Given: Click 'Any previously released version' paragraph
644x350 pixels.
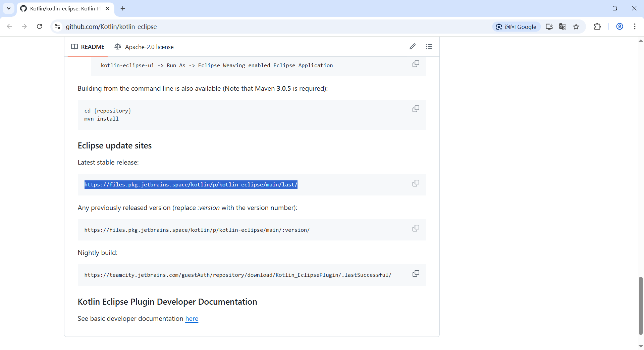Looking at the screenshot, I should (x=187, y=208).
